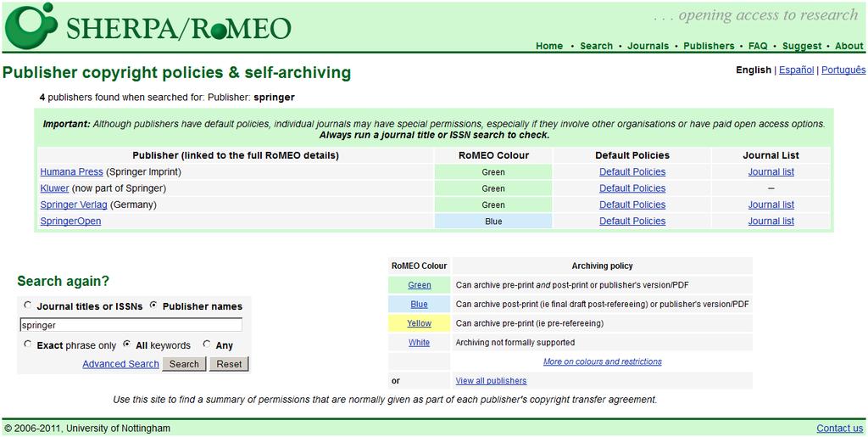
Task: Open Contact us link in footer
Action: coord(840,429)
